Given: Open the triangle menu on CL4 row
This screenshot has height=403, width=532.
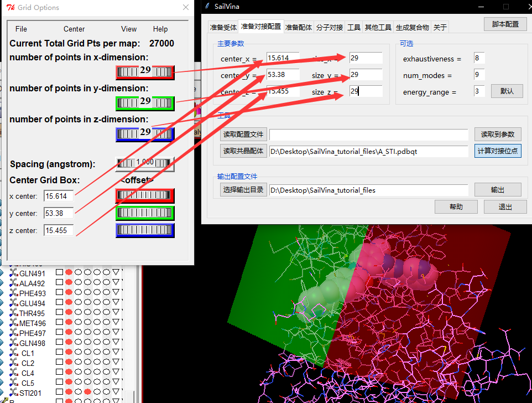Looking at the screenshot, I should pos(116,372).
